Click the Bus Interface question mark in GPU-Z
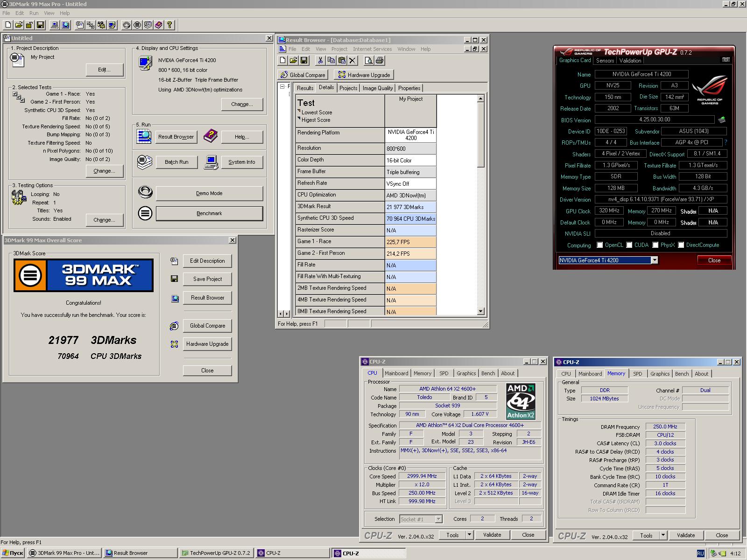The width and height of the screenshot is (747, 560). (x=726, y=142)
